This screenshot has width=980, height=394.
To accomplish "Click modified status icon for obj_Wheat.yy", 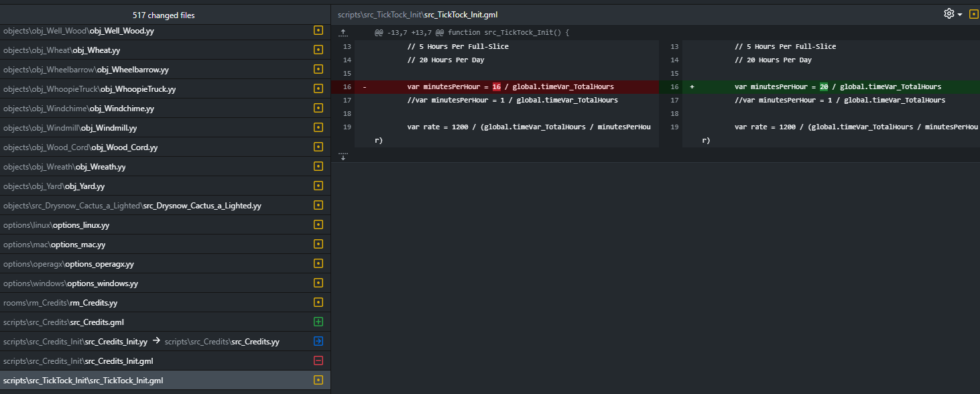I will [318, 50].
